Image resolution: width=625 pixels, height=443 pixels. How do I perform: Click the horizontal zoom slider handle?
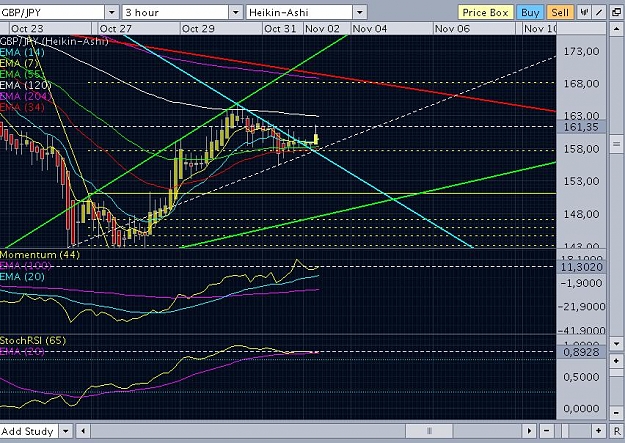pyautogui.click(x=565, y=431)
